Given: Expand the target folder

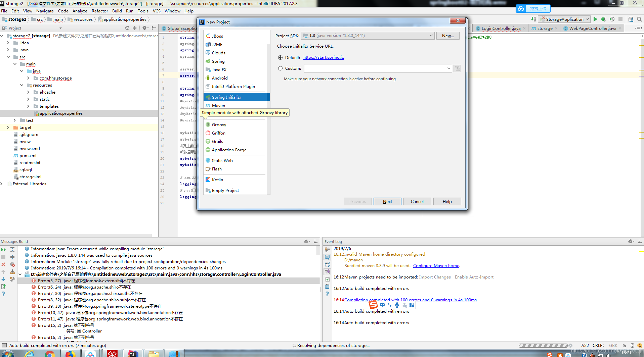Looking at the screenshot, I should tap(8, 127).
